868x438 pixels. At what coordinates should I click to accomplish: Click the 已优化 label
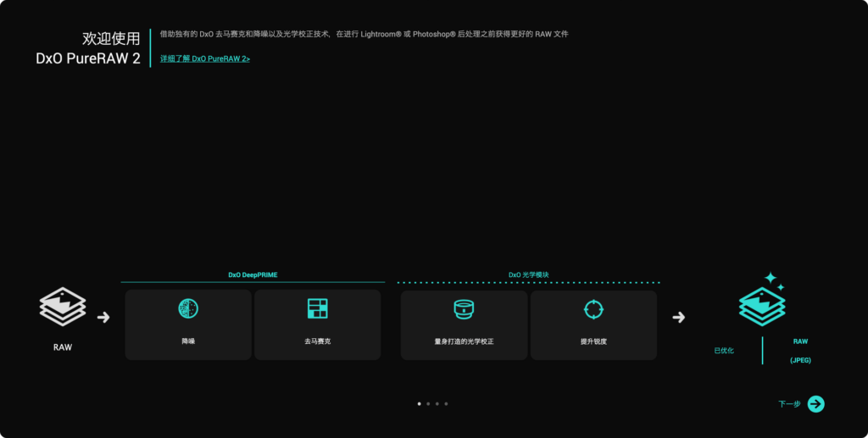point(724,351)
